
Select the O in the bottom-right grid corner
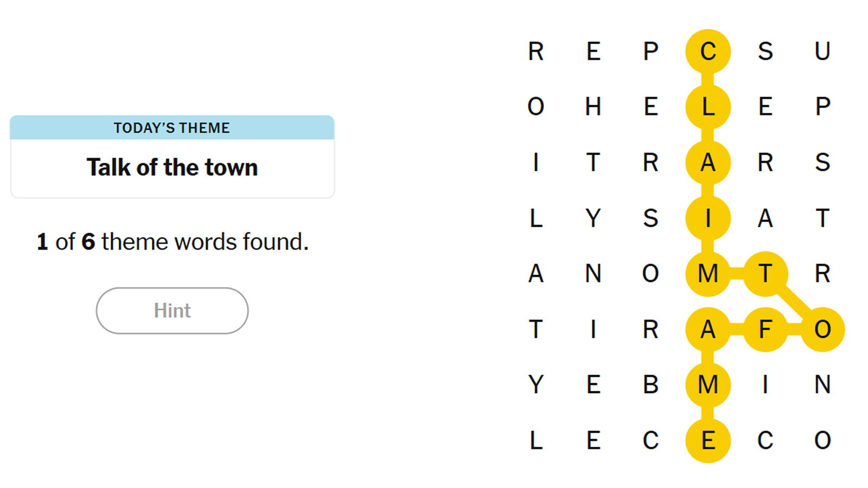(822, 440)
